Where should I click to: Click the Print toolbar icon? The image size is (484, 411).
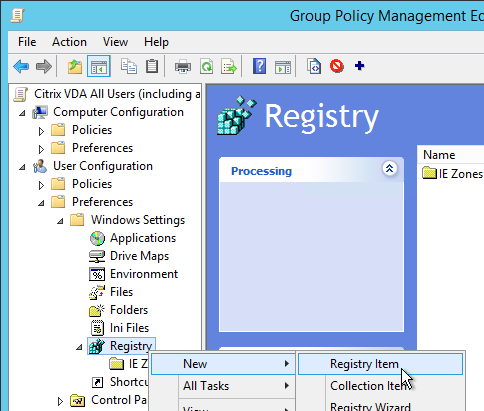(x=183, y=66)
